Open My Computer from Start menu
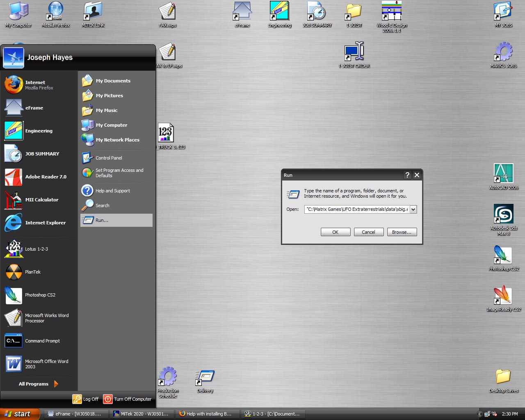This screenshot has width=525, height=420. 116,125
